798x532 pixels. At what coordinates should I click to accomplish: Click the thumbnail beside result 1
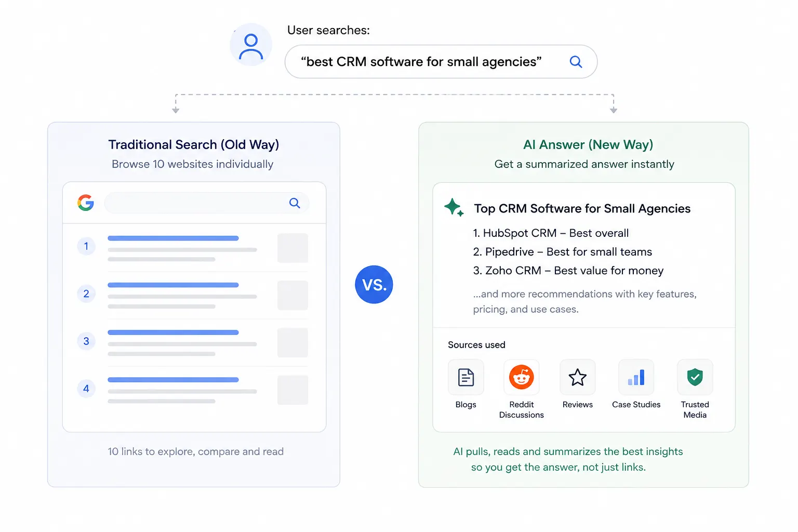coord(293,248)
